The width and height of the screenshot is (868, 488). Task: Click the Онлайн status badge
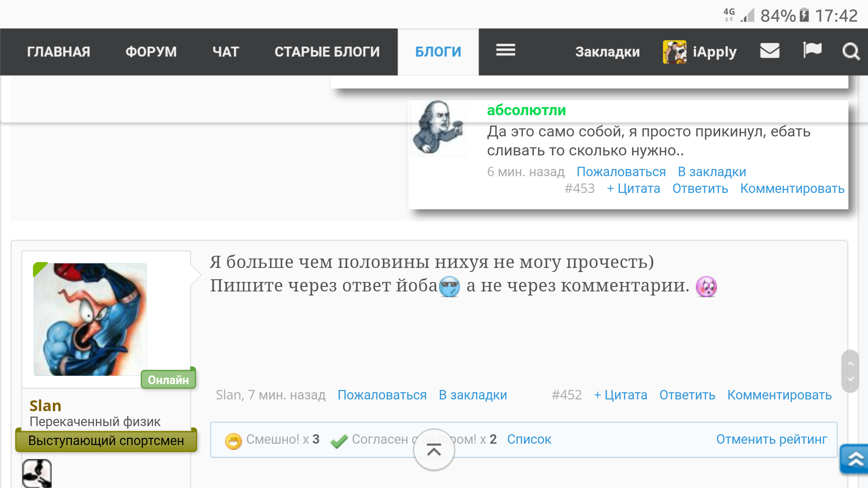(x=168, y=380)
